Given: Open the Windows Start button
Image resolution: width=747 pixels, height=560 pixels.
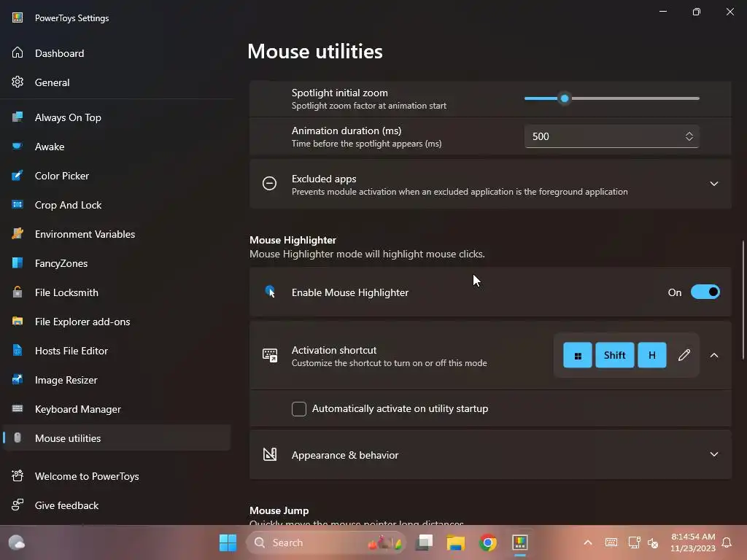Looking at the screenshot, I should (x=228, y=542).
